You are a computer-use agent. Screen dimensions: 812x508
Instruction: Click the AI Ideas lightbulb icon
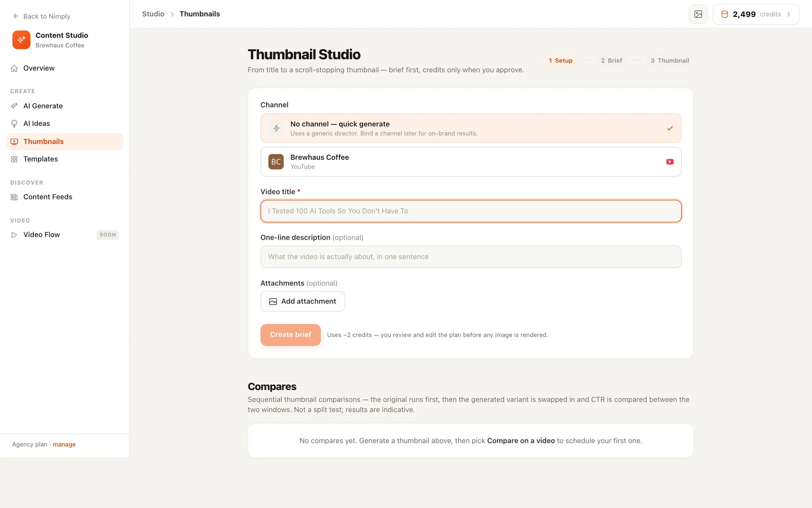(14, 124)
